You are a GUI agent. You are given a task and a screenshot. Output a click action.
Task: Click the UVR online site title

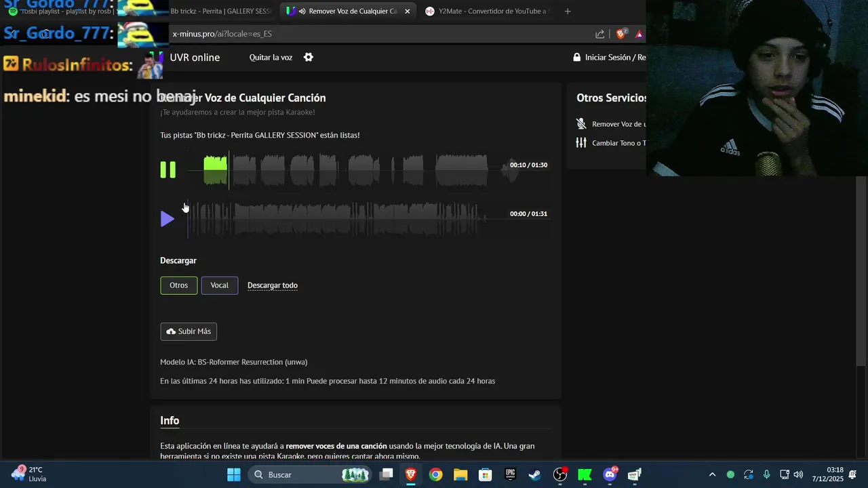pos(195,58)
